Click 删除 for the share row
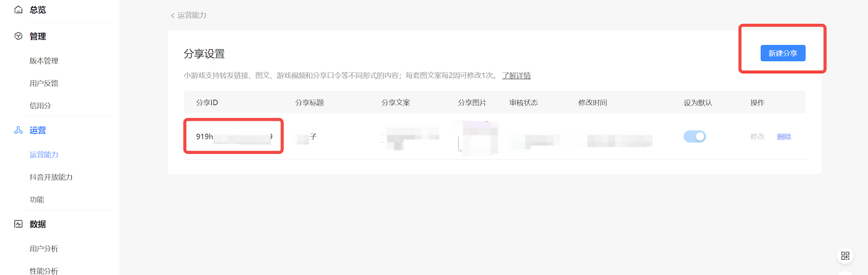 784,137
